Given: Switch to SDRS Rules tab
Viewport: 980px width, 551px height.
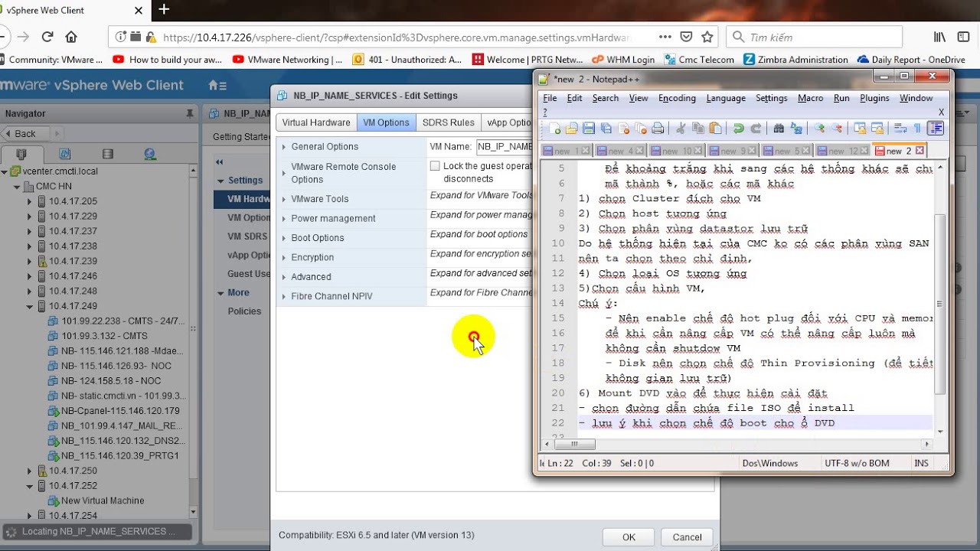Looking at the screenshot, I should click(449, 122).
